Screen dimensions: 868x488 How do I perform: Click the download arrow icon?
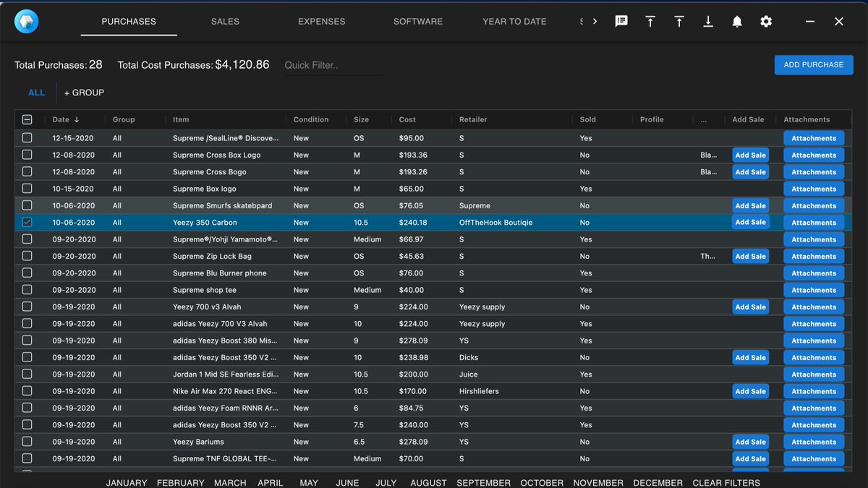[708, 22]
